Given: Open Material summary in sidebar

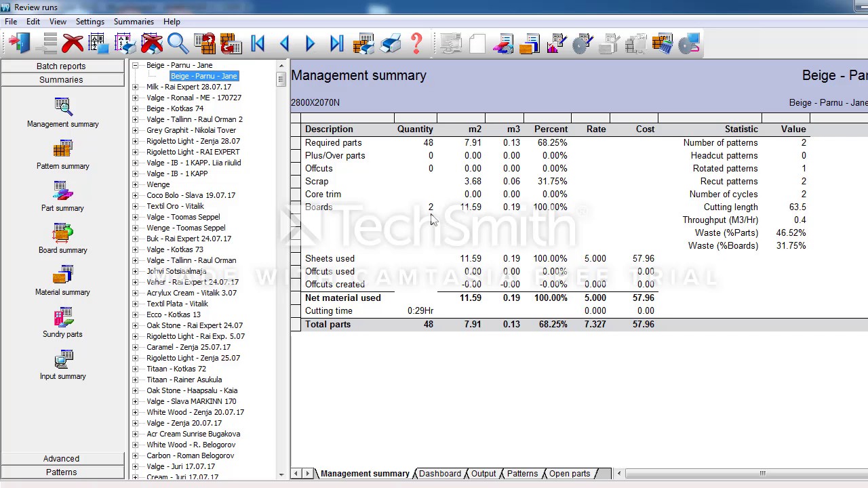Looking at the screenshot, I should click(62, 281).
